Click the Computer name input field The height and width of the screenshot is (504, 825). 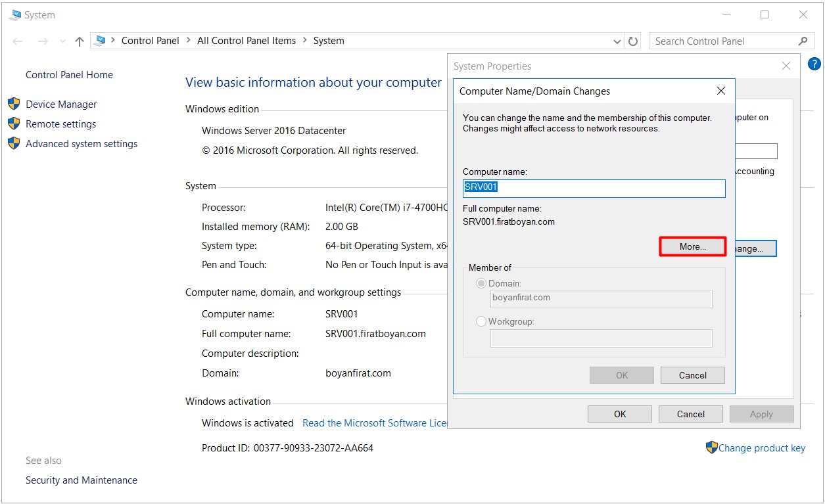(x=594, y=189)
